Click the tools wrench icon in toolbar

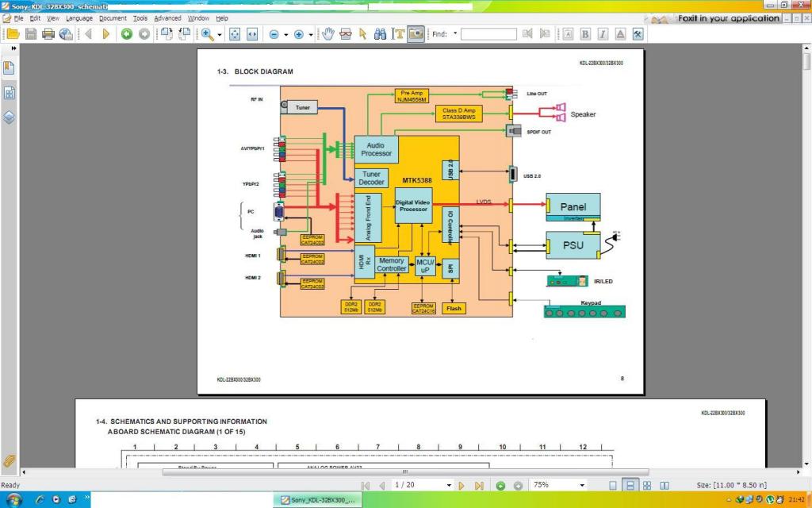[x=638, y=34]
